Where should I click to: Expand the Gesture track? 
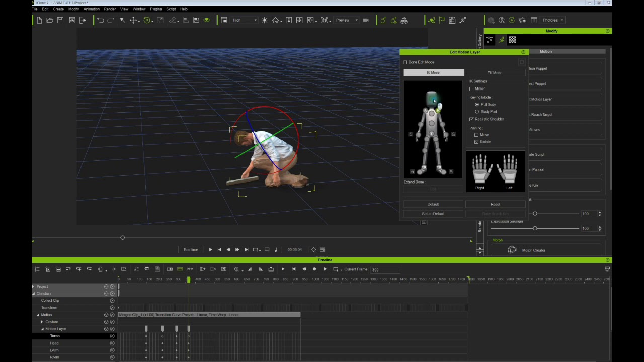click(x=42, y=322)
